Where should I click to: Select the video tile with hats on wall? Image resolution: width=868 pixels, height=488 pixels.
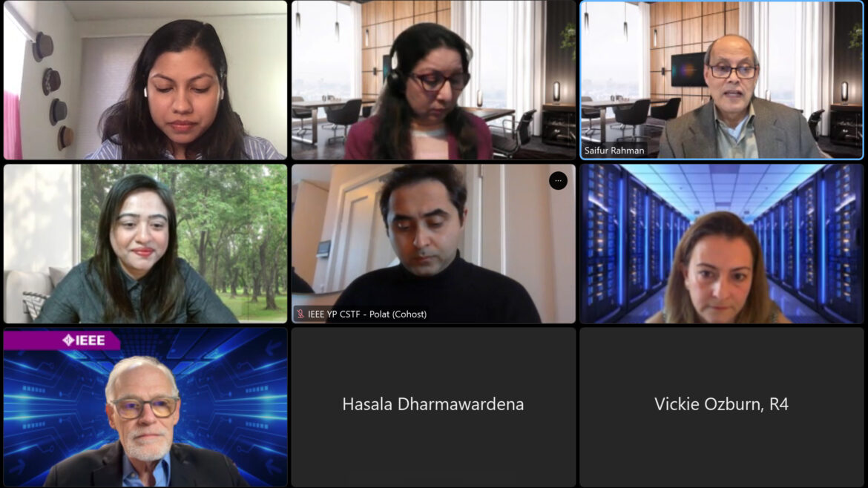(x=145, y=80)
